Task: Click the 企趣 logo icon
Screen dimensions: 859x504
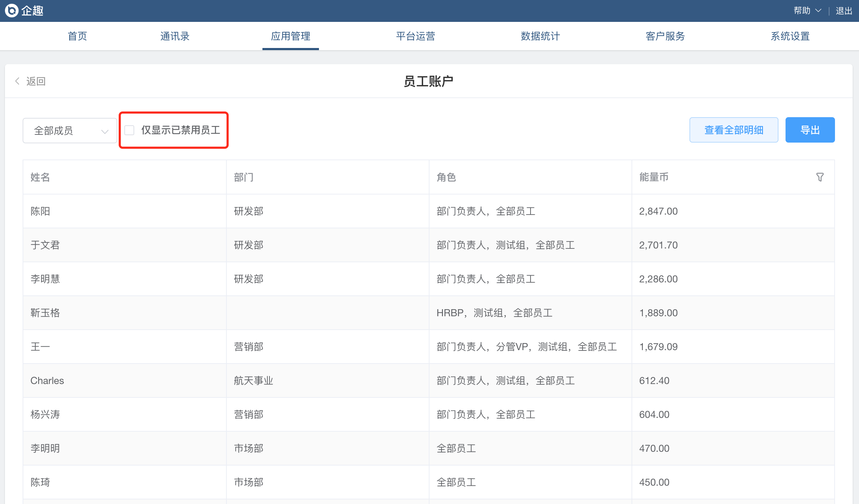Action: point(12,11)
